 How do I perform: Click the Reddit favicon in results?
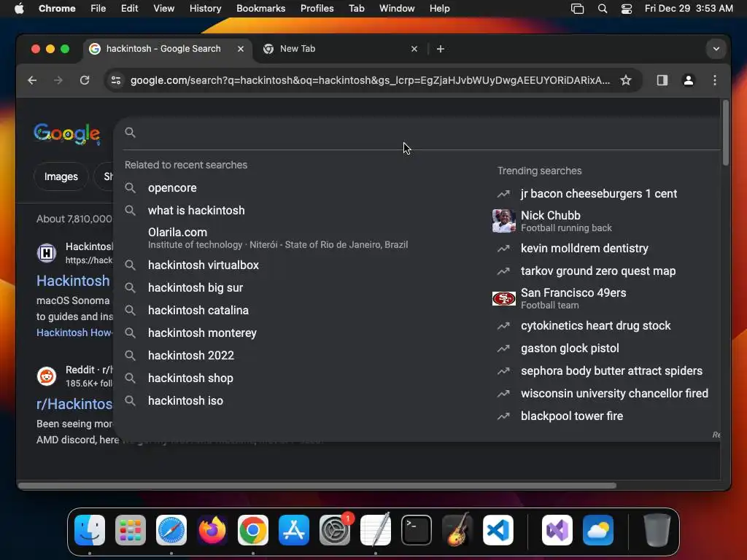(47, 377)
